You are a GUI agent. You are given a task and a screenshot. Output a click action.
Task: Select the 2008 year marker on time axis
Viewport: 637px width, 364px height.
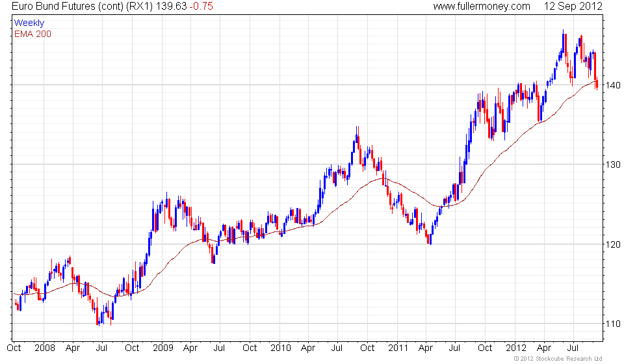pyautogui.click(x=44, y=348)
